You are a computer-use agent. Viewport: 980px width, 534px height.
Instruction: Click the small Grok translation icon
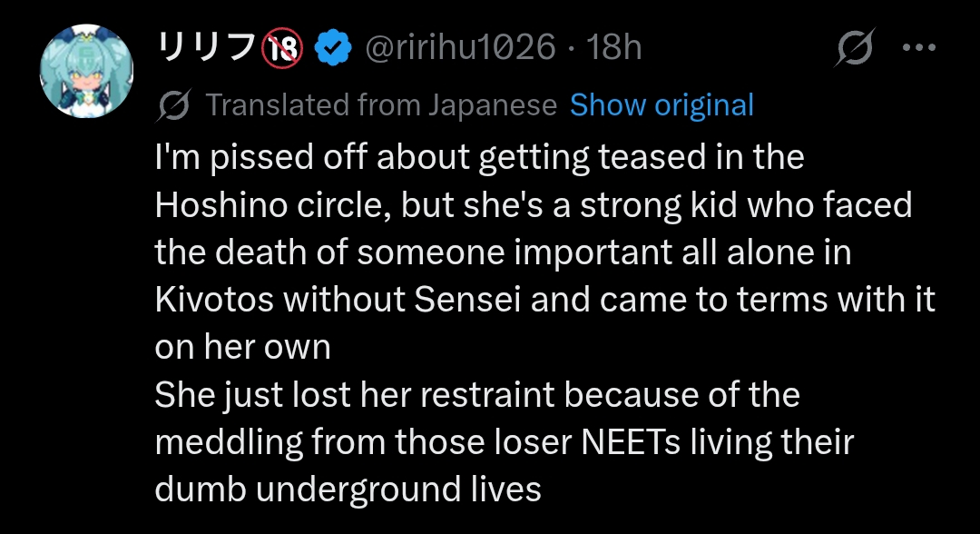tap(172, 106)
